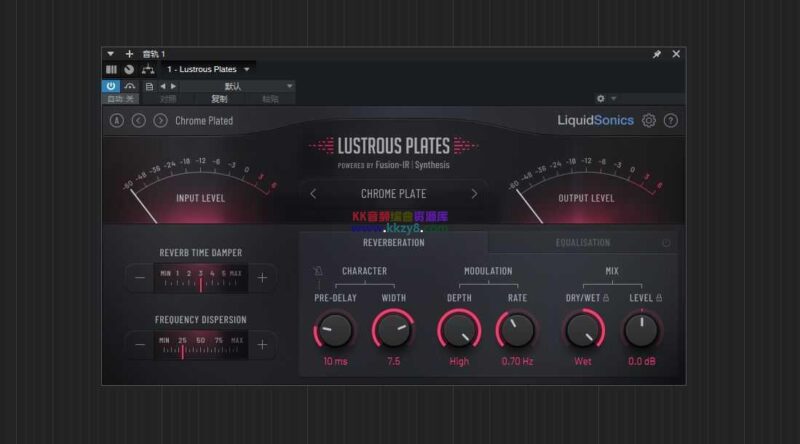
Task: Click the Dry/Wet knob
Action: tap(583, 330)
